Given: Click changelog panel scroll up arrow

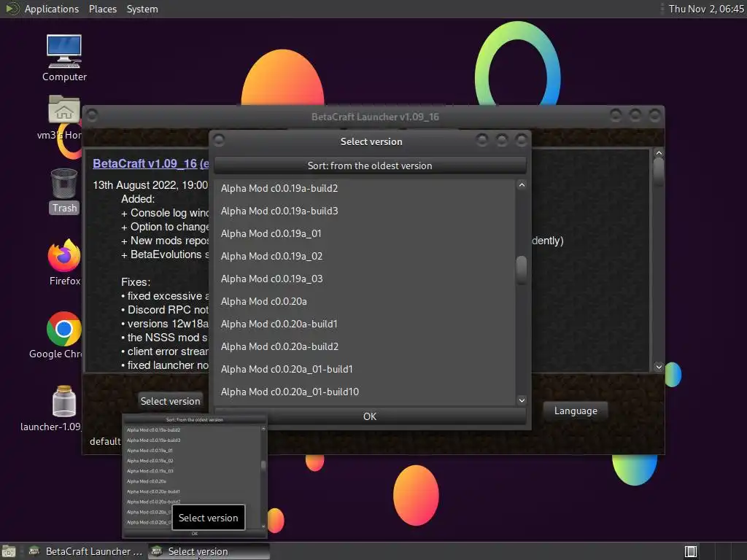Looking at the screenshot, I should [x=659, y=153].
